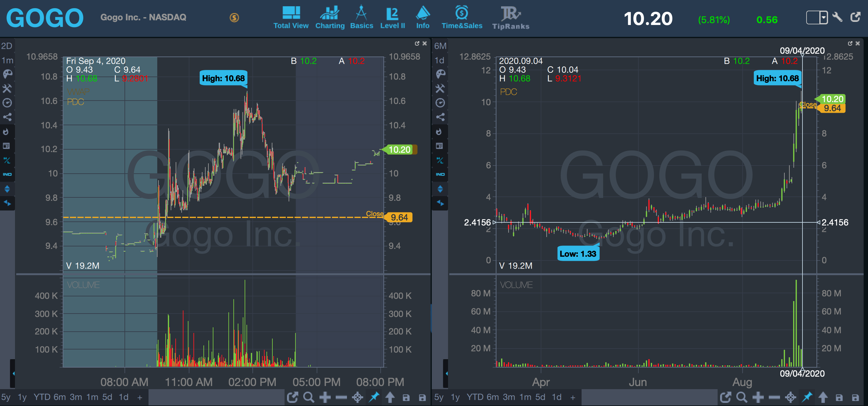Select YTD range under right chart
Image resolution: width=868 pixels, height=406 pixels.
tap(475, 397)
